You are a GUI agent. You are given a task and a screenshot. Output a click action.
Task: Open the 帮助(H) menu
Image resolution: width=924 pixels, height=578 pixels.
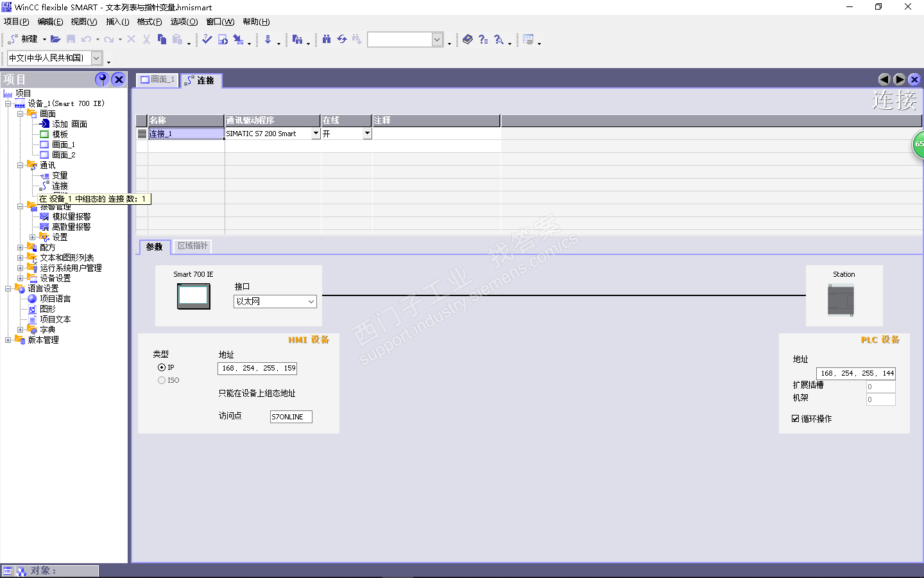pyautogui.click(x=256, y=22)
